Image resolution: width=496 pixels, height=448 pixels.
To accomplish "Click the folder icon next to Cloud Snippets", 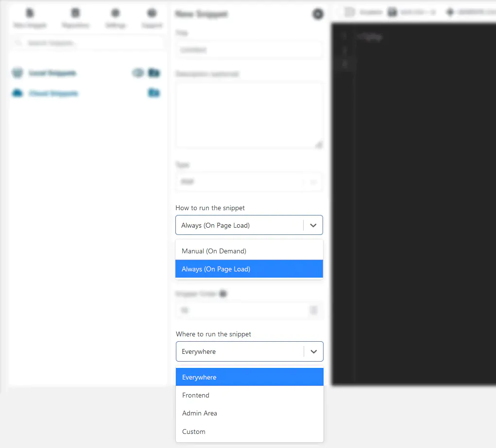I will (x=154, y=93).
